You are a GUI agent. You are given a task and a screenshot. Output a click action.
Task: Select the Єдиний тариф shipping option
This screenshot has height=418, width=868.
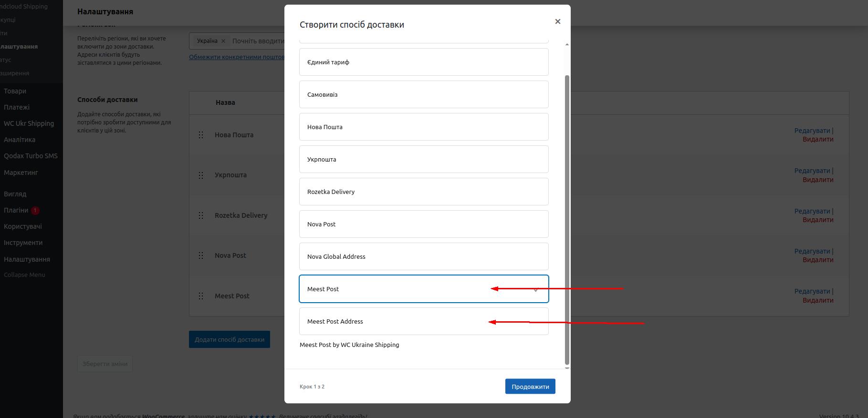[x=423, y=62]
